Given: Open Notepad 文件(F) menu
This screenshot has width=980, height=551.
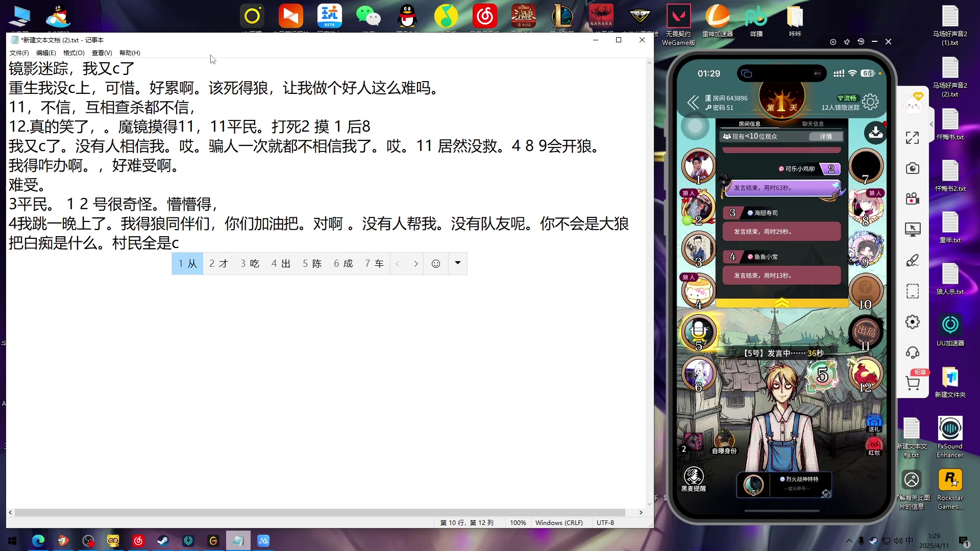Looking at the screenshot, I should (19, 53).
